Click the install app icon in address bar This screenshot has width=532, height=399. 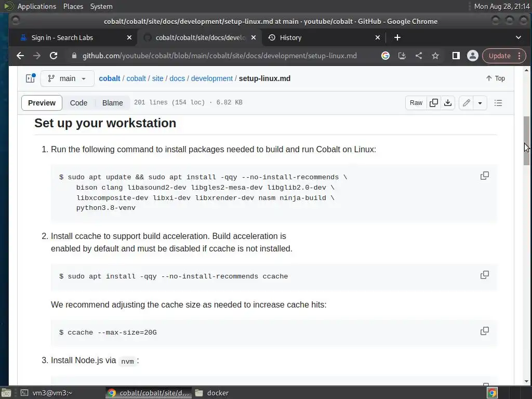coord(402,56)
